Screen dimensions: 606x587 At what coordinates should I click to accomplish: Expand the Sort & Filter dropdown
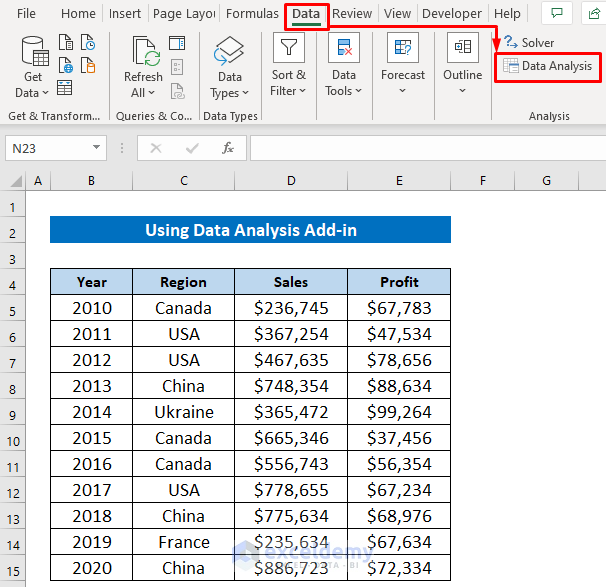tap(302, 91)
